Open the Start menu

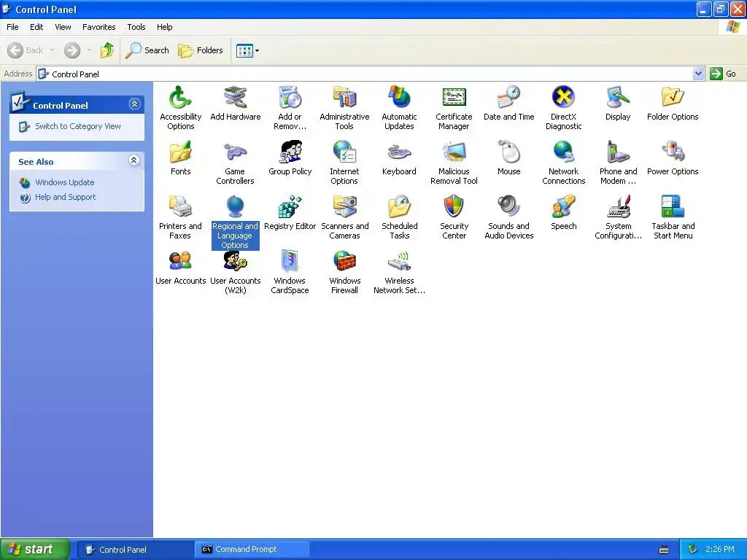(x=34, y=549)
